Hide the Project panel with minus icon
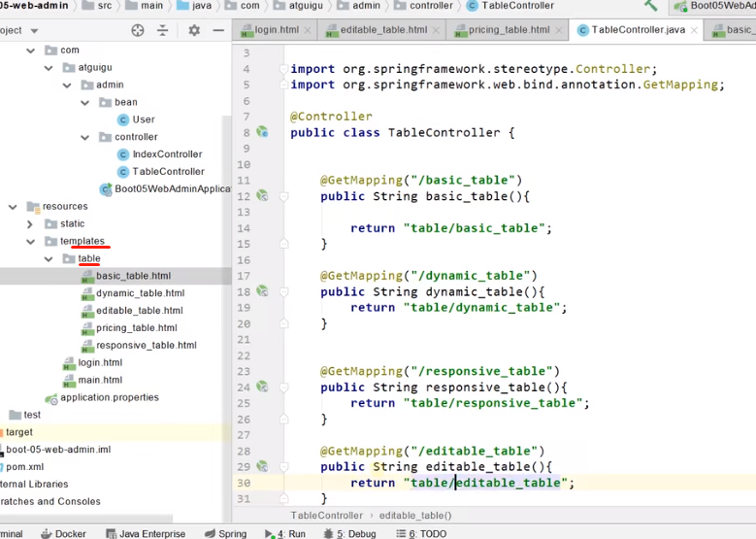This screenshot has width=756, height=539. pyautogui.click(x=218, y=30)
